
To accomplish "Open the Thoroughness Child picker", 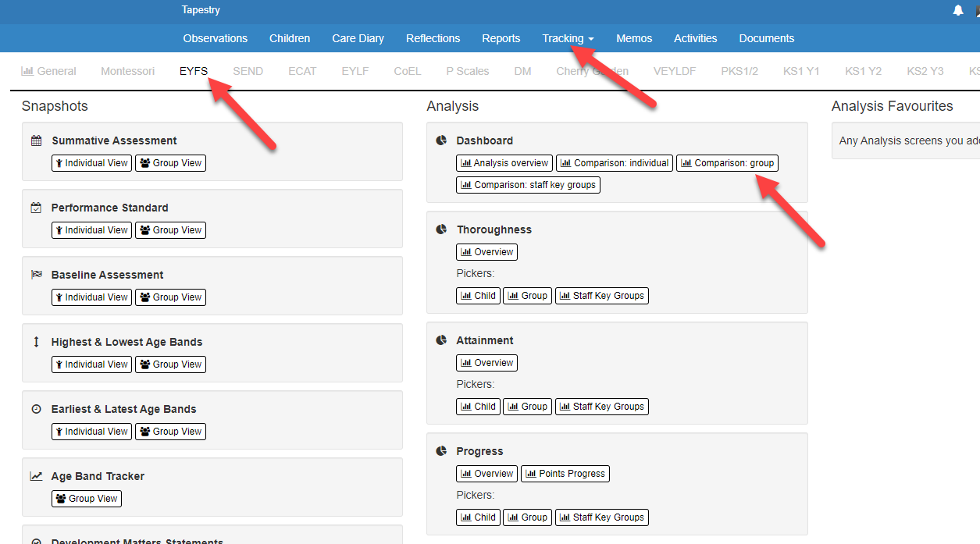I will tap(479, 296).
